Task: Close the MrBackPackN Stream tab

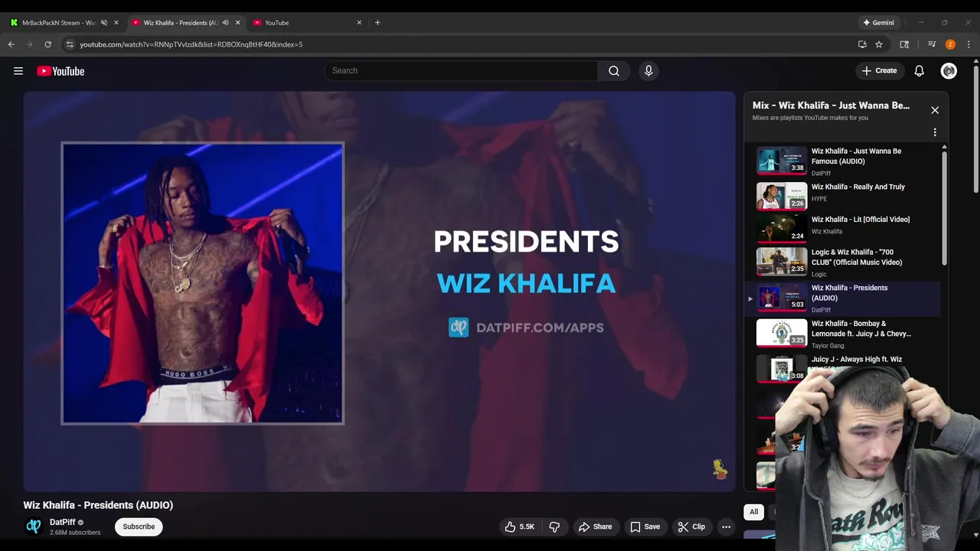Action: [116, 22]
